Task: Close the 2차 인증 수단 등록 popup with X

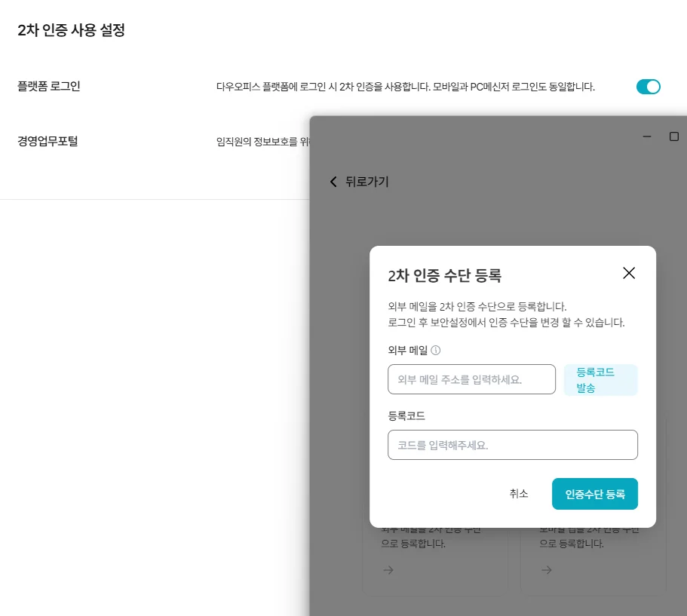Action: [x=629, y=273]
